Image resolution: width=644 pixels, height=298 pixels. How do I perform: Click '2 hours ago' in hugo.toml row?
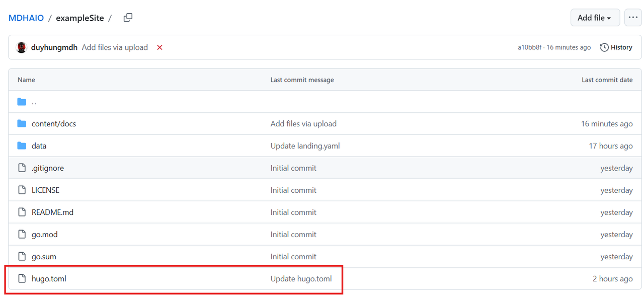click(613, 279)
